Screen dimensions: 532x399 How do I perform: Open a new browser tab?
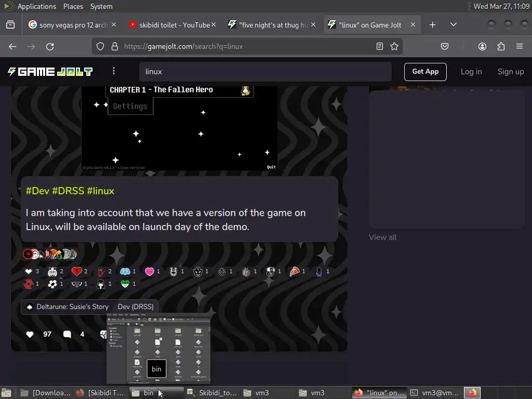click(432, 25)
